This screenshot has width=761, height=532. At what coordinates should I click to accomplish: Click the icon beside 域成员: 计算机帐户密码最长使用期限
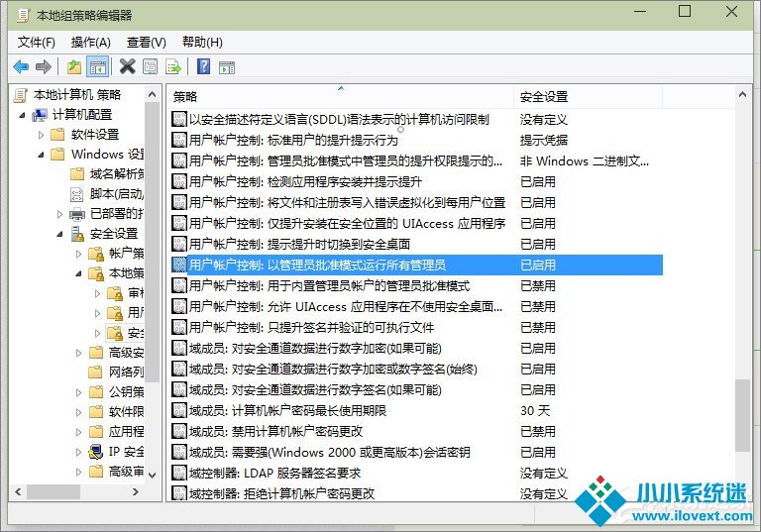pos(179,411)
